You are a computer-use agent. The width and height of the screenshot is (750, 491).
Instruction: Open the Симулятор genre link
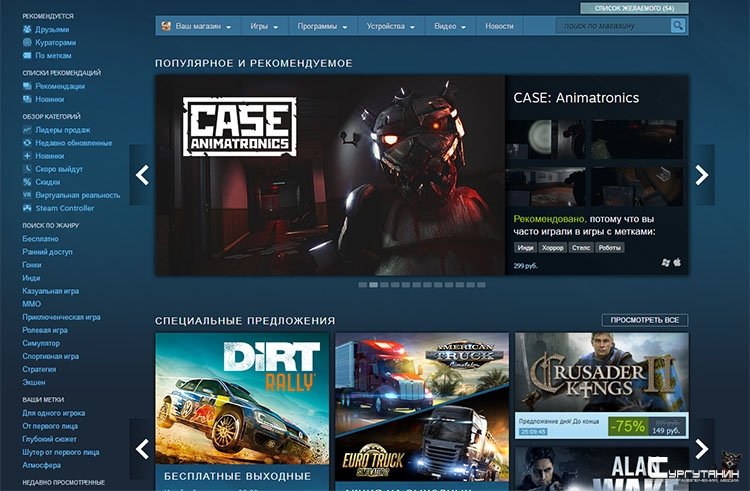pos(41,343)
